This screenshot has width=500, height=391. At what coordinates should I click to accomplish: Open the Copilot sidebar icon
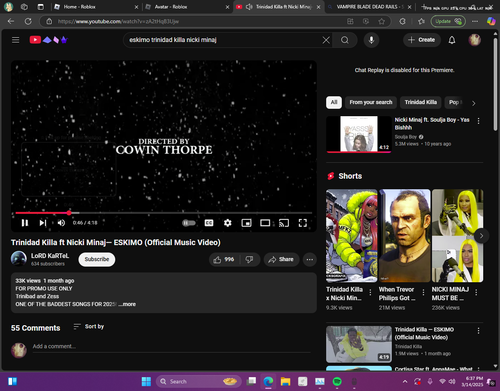click(491, 21)
